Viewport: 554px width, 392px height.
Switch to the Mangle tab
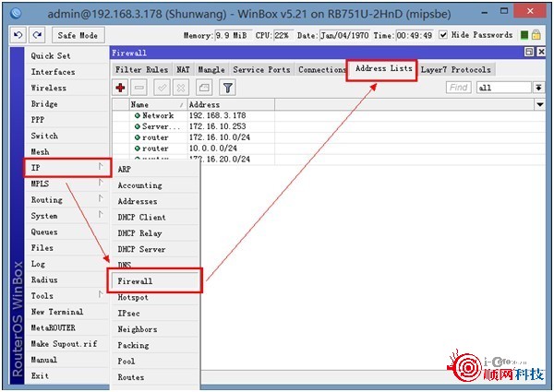(211, 69)
